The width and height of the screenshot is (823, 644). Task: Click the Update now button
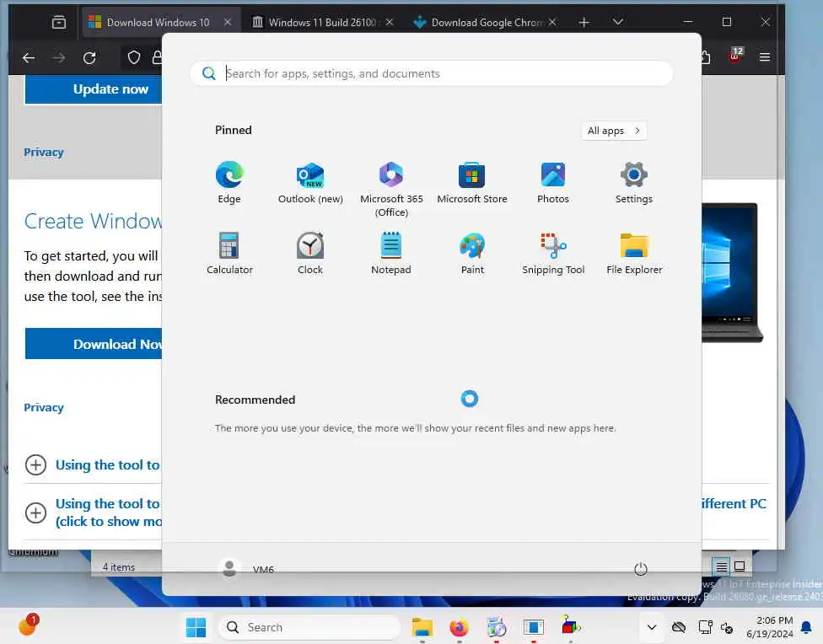click(x=94, y=89)
